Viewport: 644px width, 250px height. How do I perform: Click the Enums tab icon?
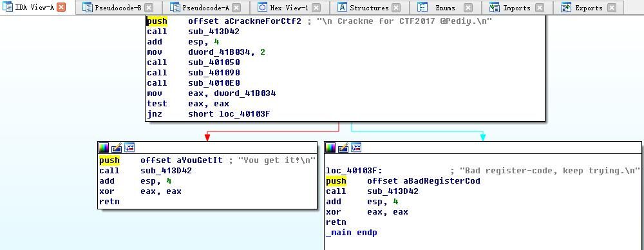[422, 7]
